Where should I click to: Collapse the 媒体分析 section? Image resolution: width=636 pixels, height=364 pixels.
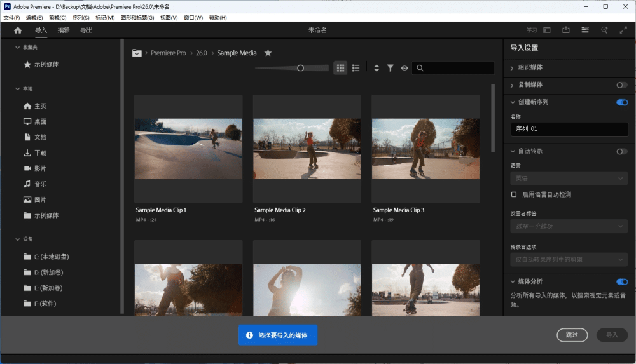(513, 281)
